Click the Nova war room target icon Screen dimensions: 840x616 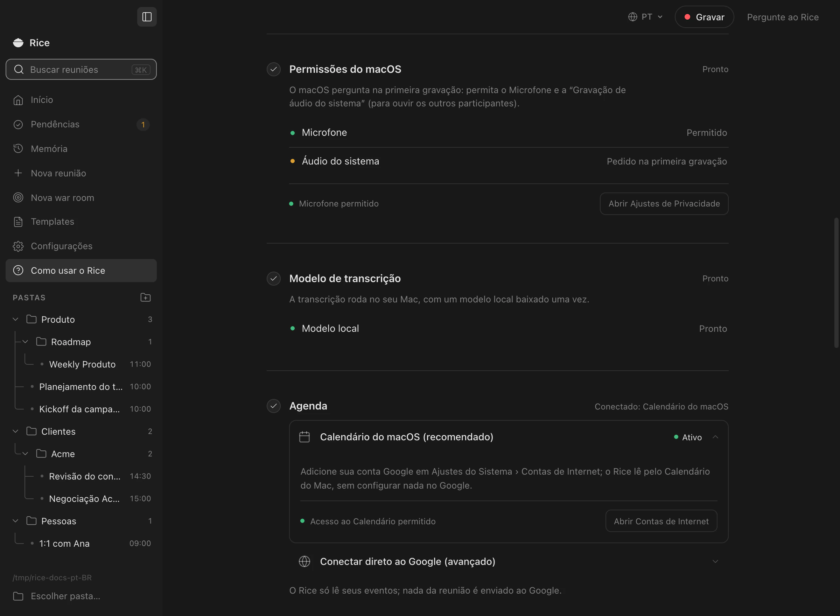coord(18,198)
